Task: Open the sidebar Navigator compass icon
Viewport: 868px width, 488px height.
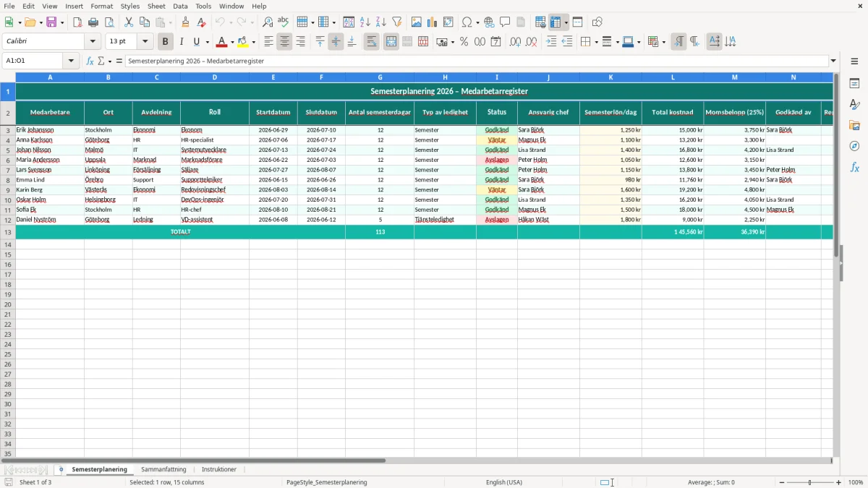Action: (854, 147)
